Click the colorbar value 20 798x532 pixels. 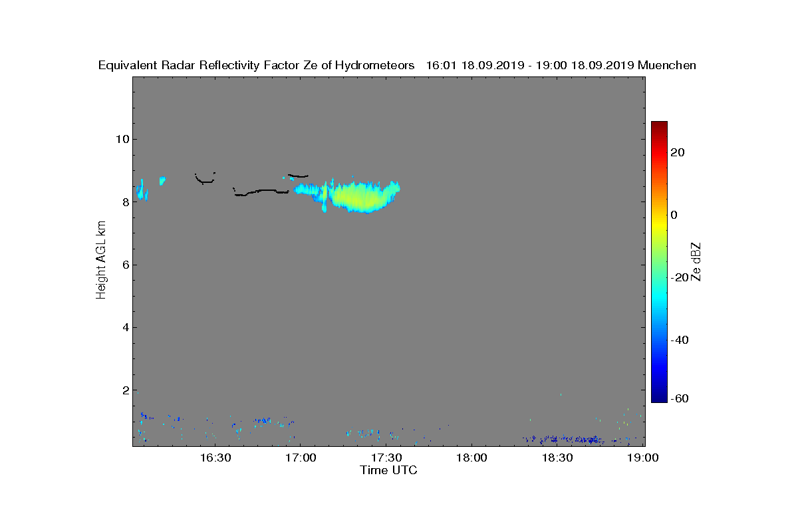tap(678, 152)
